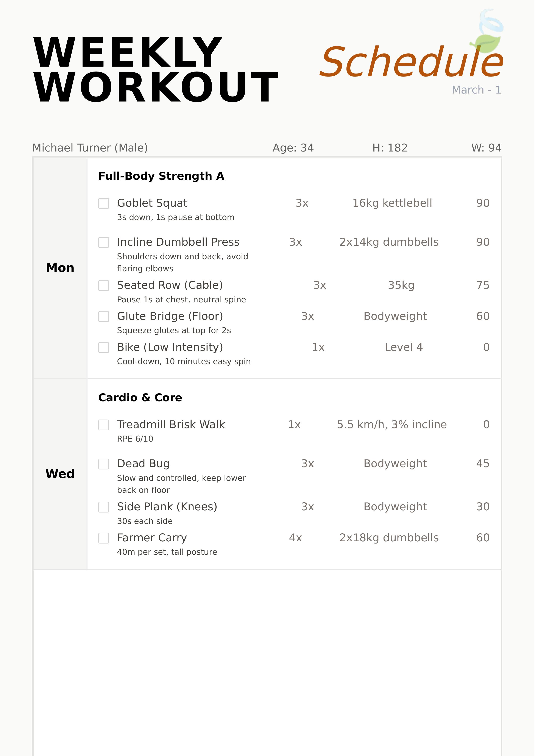Viewport: 535px width, 756px height.
Task: Click the Full-Body Strength A heading
Action: pos(161,176)
